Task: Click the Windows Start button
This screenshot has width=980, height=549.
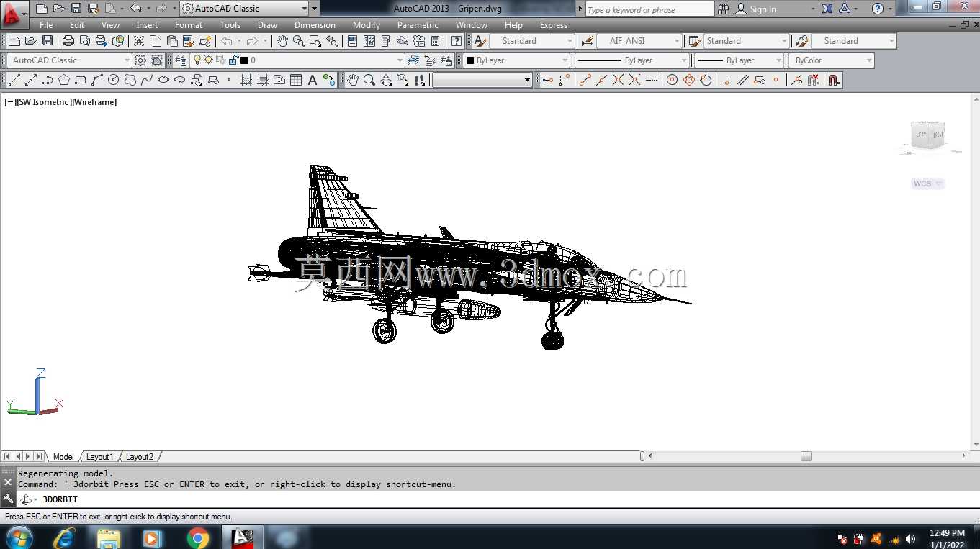Action: (x=18, y=537)
